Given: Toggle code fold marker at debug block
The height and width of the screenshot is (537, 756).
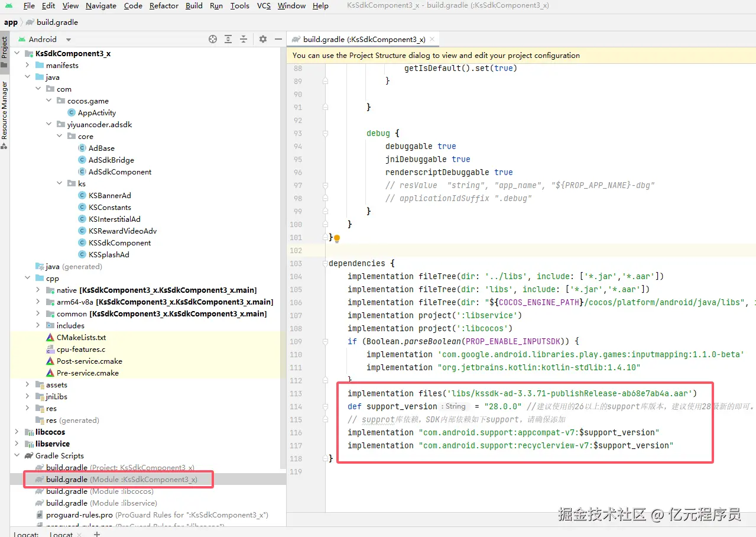Looking at the screenshot, I should tap(325, 134).
